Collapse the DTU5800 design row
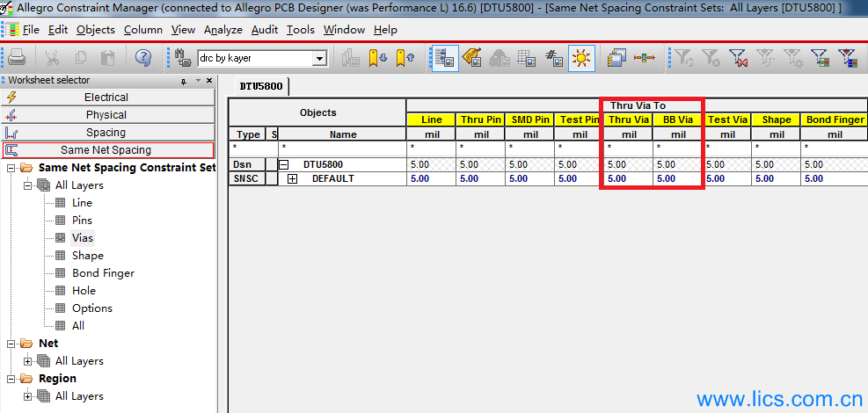Screen dimensions: 868x413 click(x=283, y=164)
